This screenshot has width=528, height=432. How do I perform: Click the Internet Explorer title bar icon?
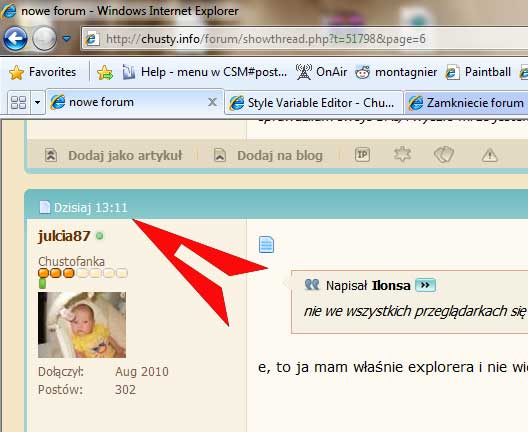[8, 10]
